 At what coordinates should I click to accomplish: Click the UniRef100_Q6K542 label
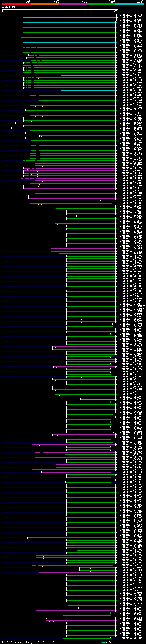click(x=131, y=40)
